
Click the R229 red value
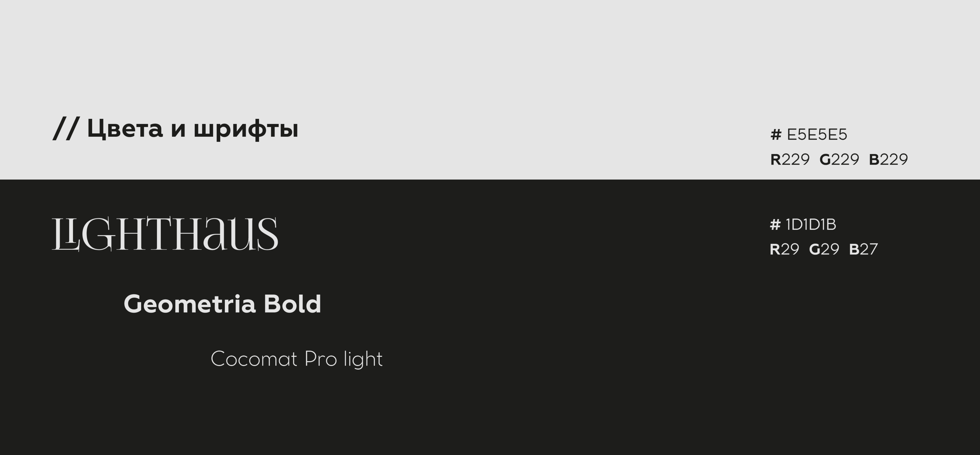coord(790,159)
